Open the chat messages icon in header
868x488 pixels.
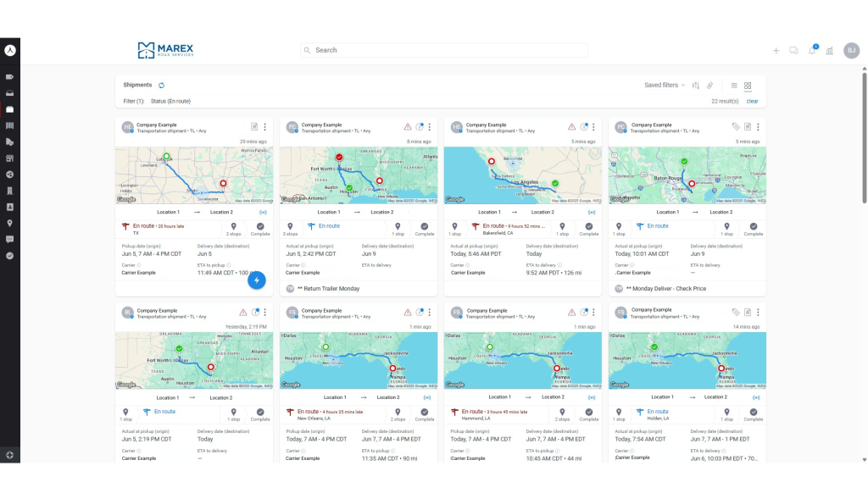point(793,51)
